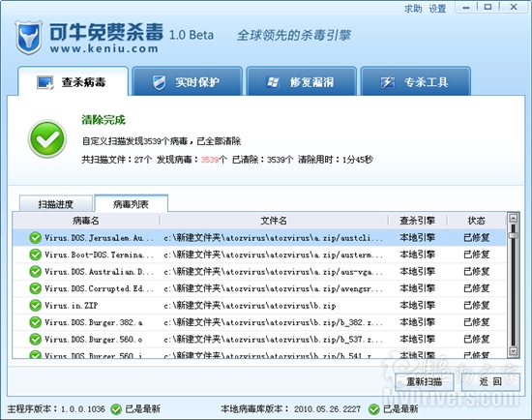Click file path ending a.zip/avengsr...
The height and width of the screenshot is (420, 532).
click(273, 288)
